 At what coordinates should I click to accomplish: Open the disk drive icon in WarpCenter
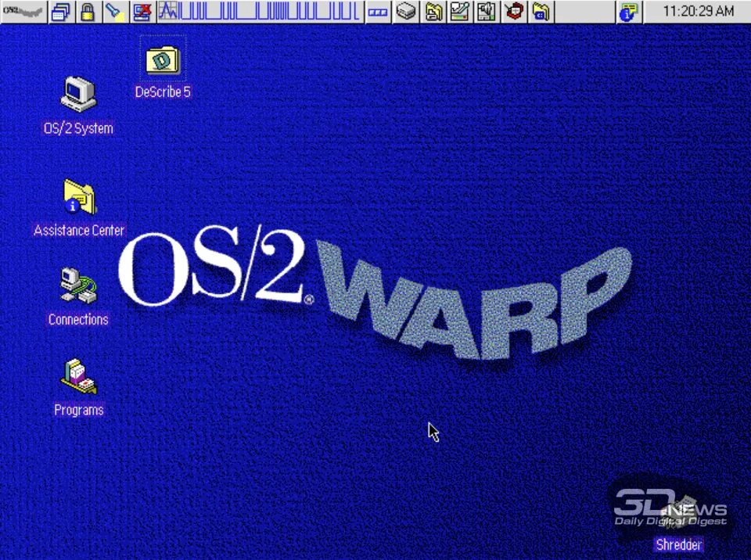point(406,12)
